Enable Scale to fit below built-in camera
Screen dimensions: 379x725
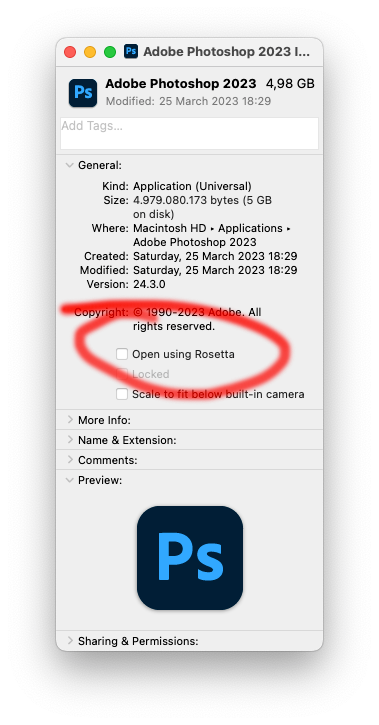click(x=122, y=394)
